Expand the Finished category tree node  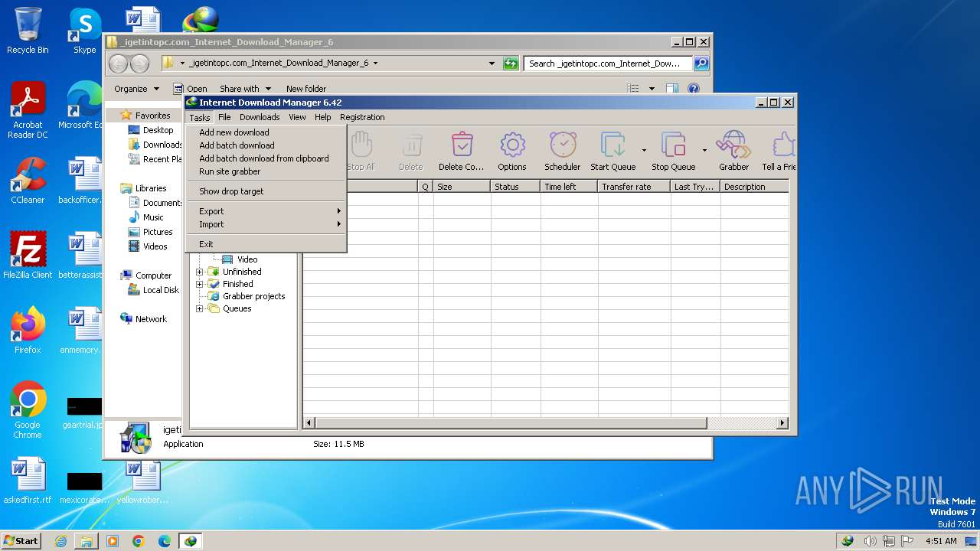(x=200, y=284)
